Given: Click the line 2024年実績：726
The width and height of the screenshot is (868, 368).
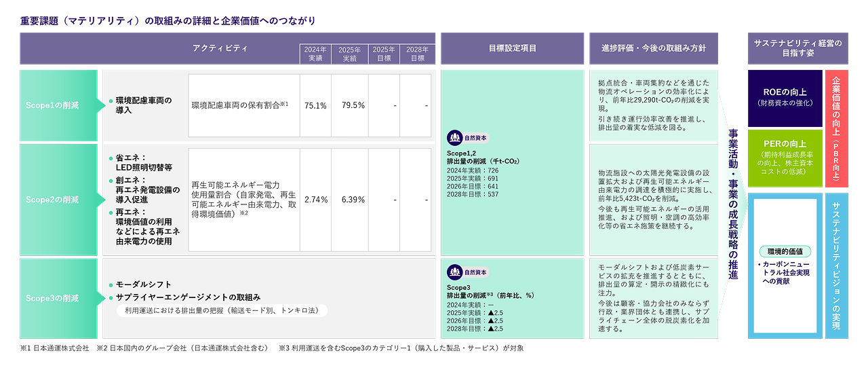Looking at the screenshot, I should [x=473, y=170].
